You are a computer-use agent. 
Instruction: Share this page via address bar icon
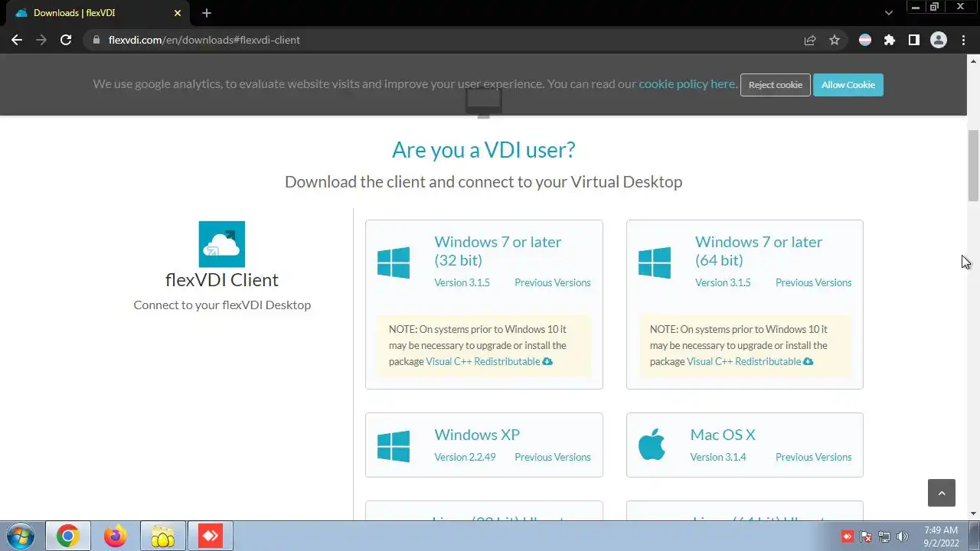[x=810, y=40]
